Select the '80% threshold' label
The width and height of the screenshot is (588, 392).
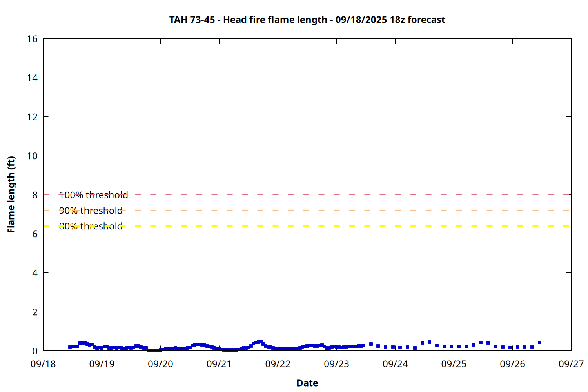[x=91, y=226]
